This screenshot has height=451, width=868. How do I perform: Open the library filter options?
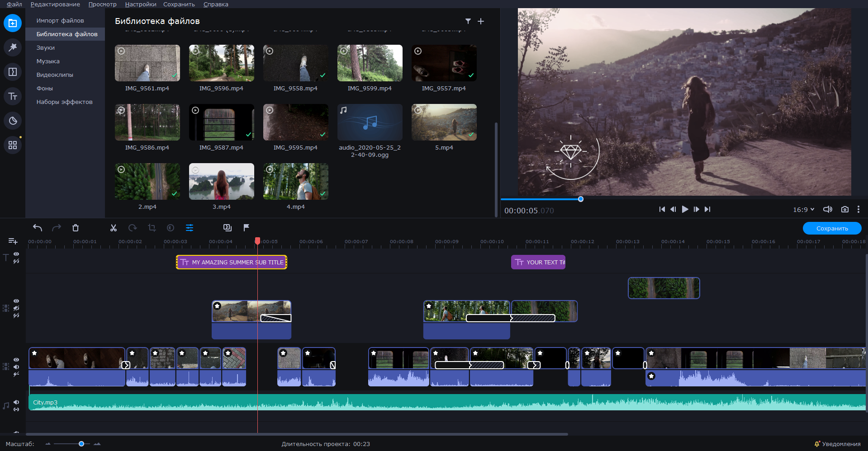[468, 21]
